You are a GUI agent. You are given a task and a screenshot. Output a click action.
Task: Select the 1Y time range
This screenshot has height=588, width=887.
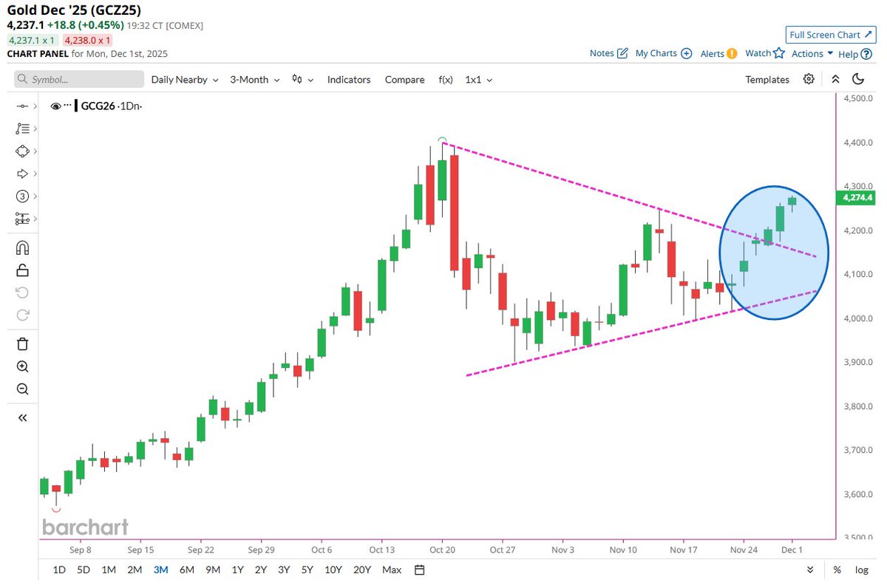pos(237,570)
